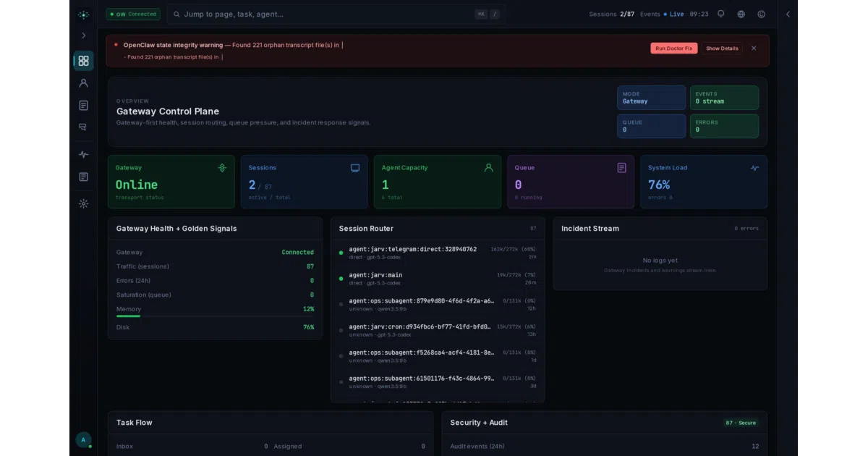Toggle the Live events indicator
The height and width of the screenshot is (456, 868).
tap(673, 14)
